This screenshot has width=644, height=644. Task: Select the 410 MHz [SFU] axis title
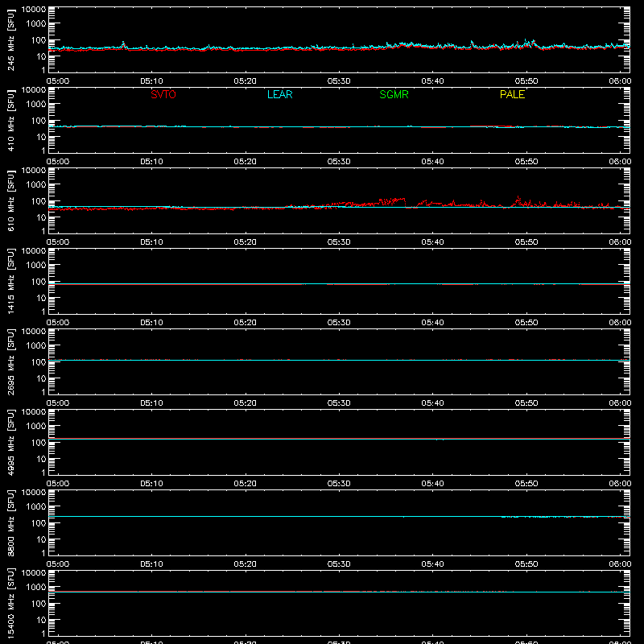10,120
